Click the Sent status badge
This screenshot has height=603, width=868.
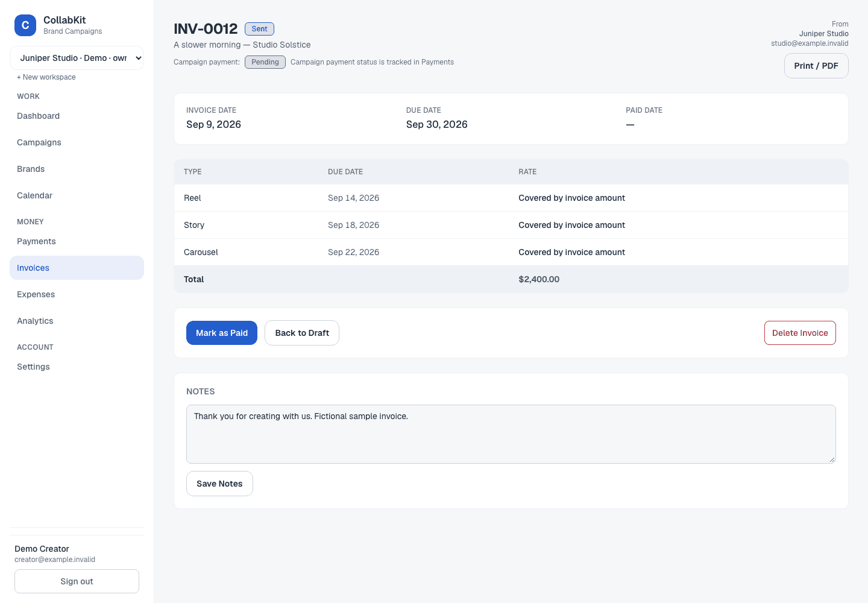[x=259, y=29]
